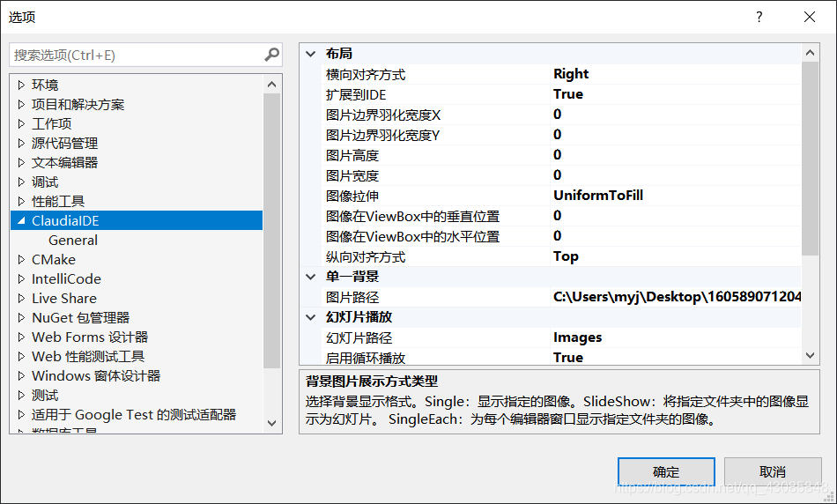Expand the 性能工具 node arrow
The image size is (837, 504).
coord(21,201)
